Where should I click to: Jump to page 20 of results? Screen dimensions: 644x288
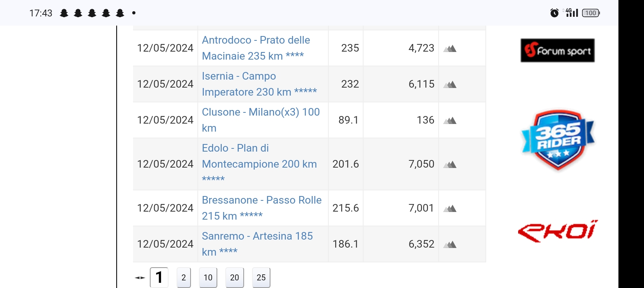(x=235, y=278)
